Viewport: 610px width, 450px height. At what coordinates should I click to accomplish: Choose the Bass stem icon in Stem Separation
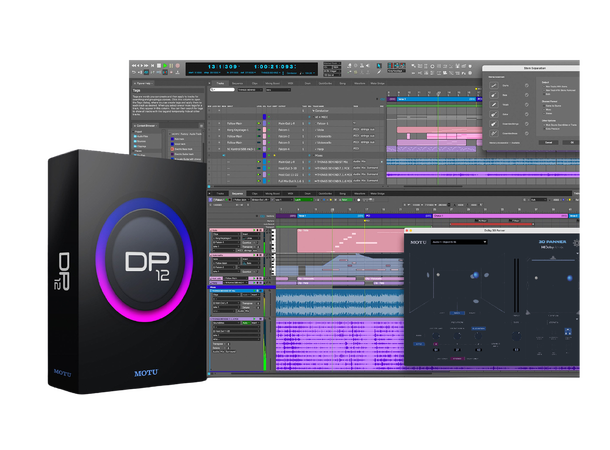point(494,95)
